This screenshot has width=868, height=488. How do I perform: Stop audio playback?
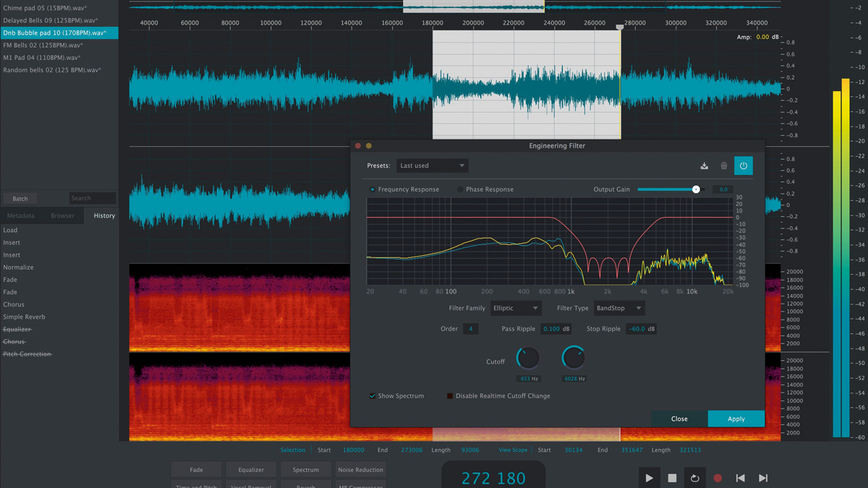(x=673, y=477)
